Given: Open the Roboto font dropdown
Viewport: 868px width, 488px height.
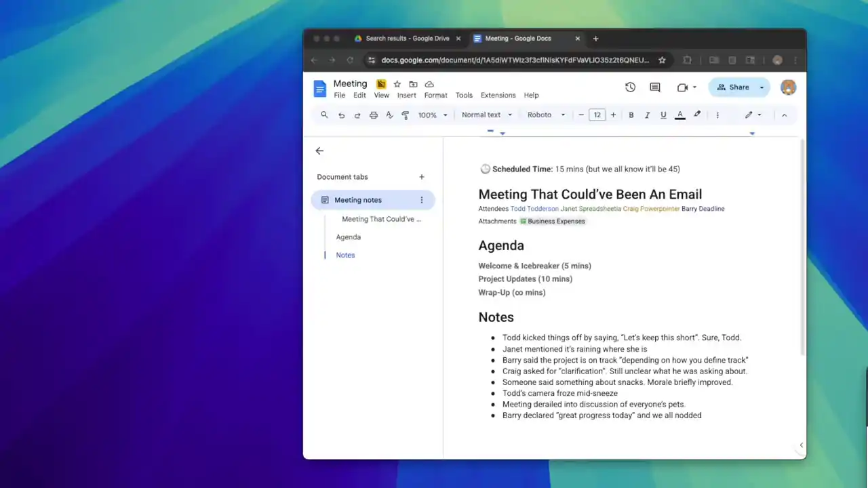Looking at the screenshot, I should [x=546, y=115].
